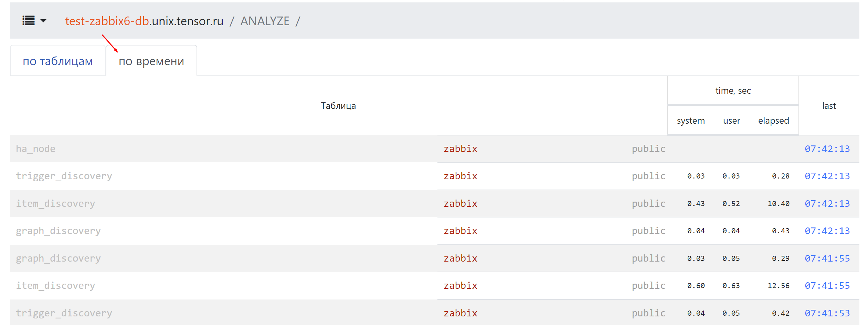Screen dimensions: 868x325
Task: Click item_discovery with elapsed 12.56
Action: click(x=55, y=286)
